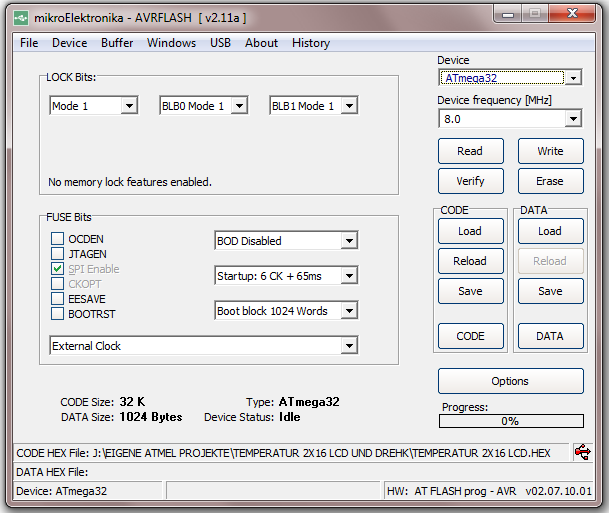
Task: Open the Mode 1 lock bits dropdown
Action: pos(94,106)
